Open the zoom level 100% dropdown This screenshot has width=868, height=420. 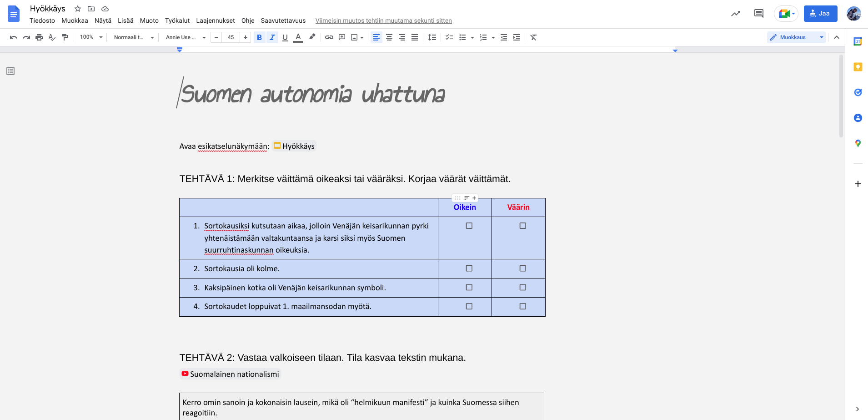pyautogui.click(x=91, y=37)
